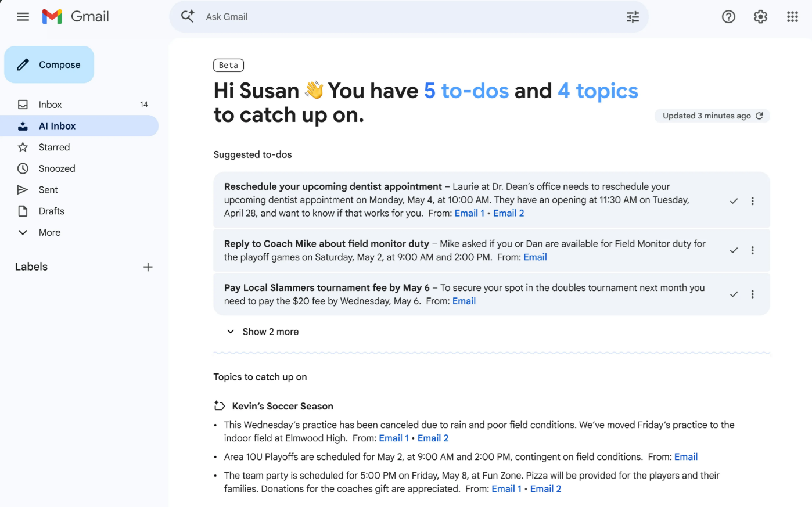Switch to the Starred folder
Viewport: 812px width, 507px height.
pos(53,147)
